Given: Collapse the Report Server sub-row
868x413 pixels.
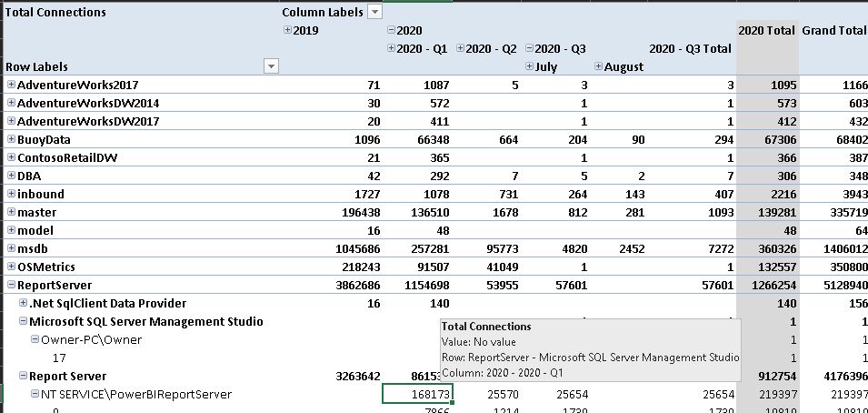Looking at the screenshot, I should click(24, 376).
